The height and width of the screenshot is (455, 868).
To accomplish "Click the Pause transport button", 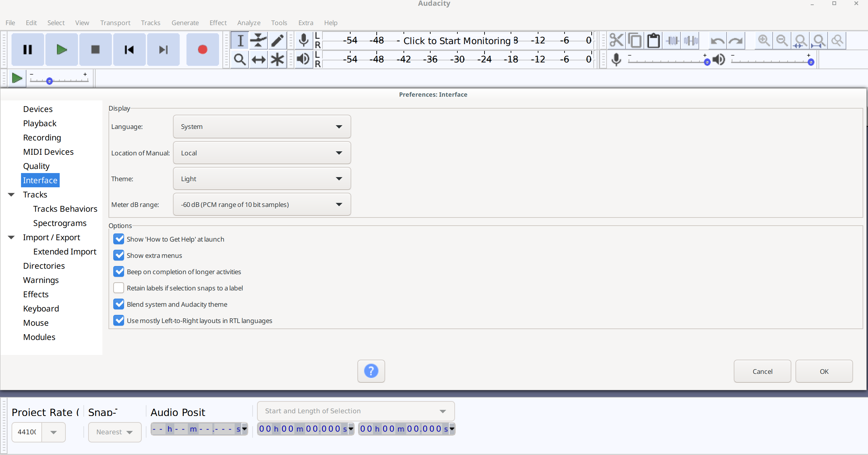I will [27, 50].
